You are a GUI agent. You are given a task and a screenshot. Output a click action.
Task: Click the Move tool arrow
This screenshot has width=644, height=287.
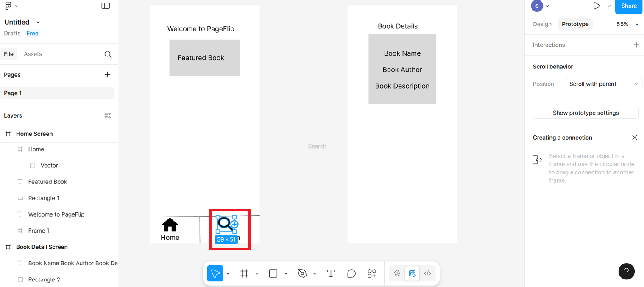click(x=215, y=274)
